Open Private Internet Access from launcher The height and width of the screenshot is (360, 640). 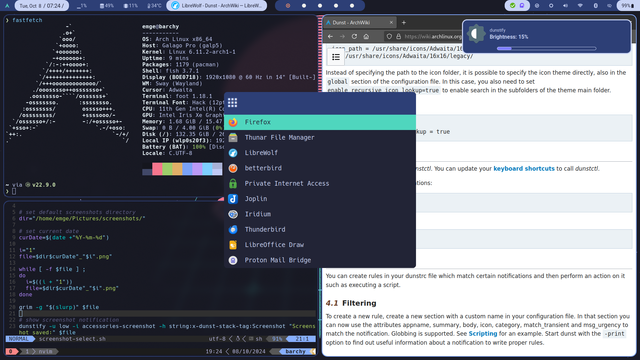tap(320, 184)
